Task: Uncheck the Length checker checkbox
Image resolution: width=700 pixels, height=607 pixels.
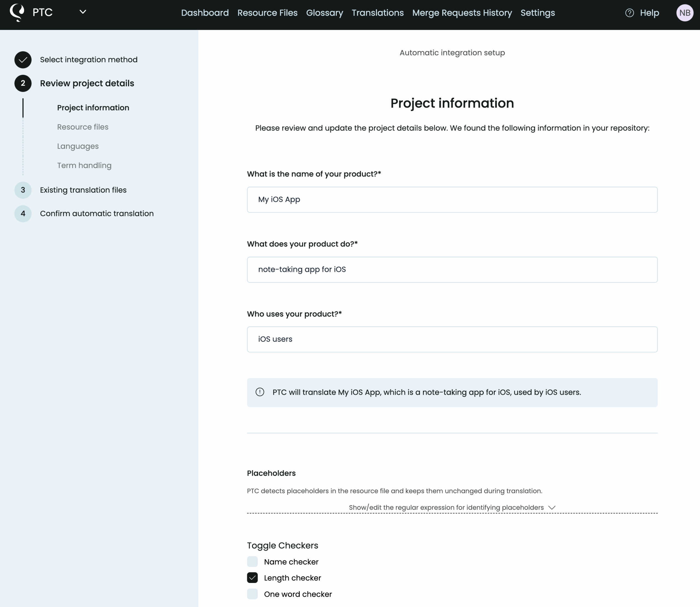Action: [x=252, y=578]
